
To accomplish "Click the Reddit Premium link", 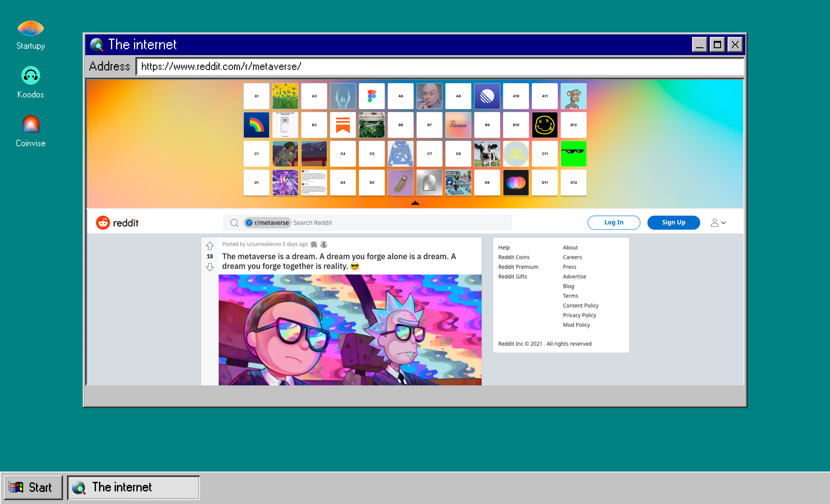I will tap(518, 267).
